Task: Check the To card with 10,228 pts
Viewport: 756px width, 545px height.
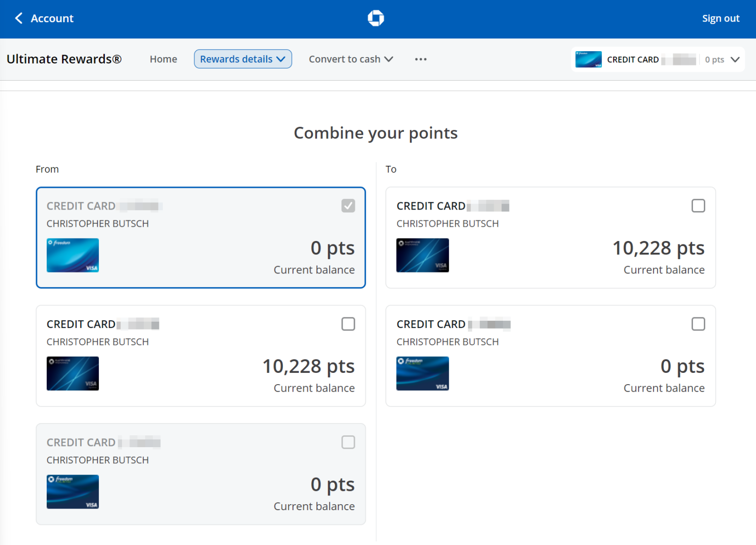Action: point(698,206)
